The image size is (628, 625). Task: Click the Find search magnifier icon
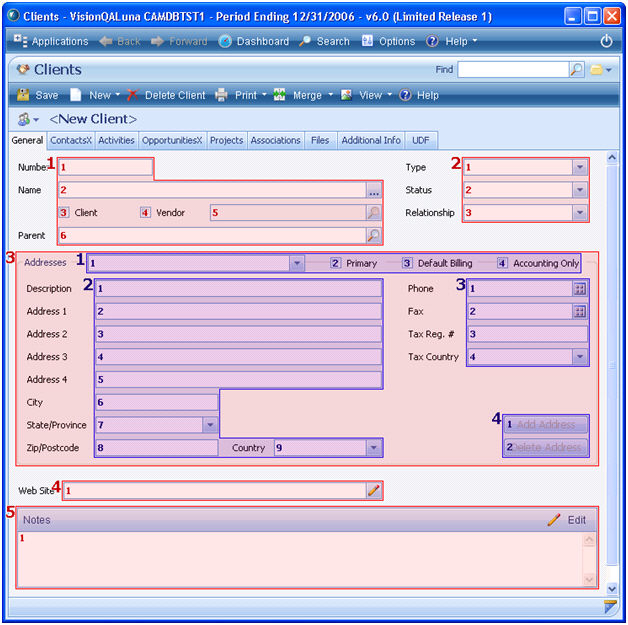[576, 70]
